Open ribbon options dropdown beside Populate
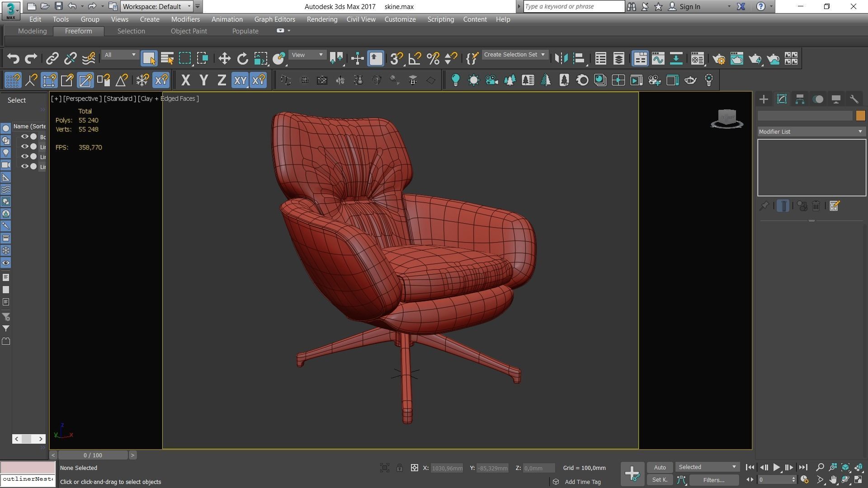 click(289, 31)
